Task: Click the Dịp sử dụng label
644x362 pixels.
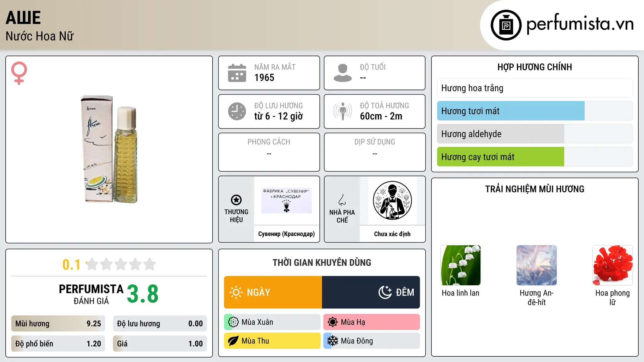Action: [x=375, y=142]
